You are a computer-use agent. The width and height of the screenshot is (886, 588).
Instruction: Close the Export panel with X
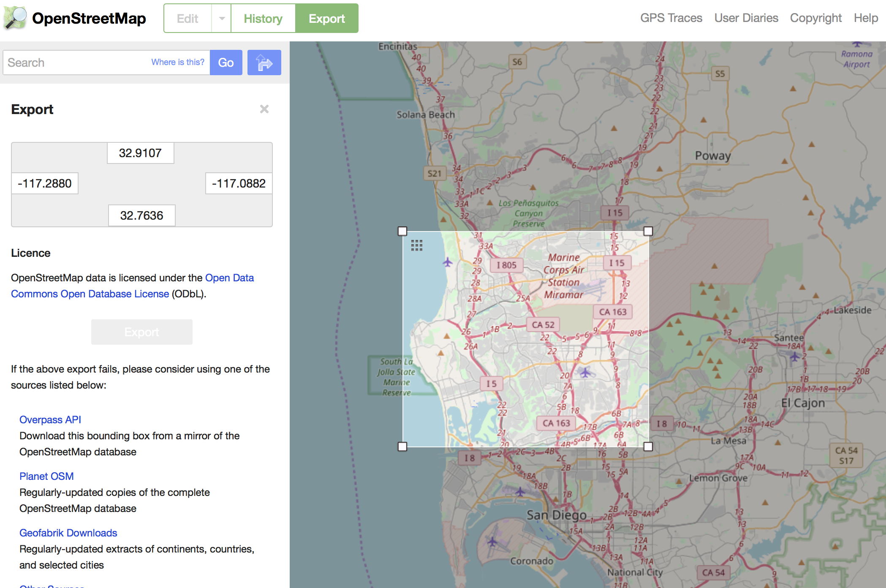pos(265,109)
